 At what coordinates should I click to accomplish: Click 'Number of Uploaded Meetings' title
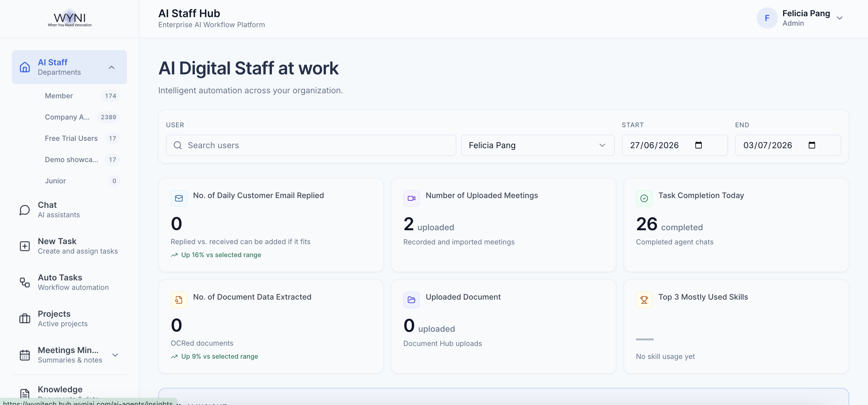click(482, 195)
